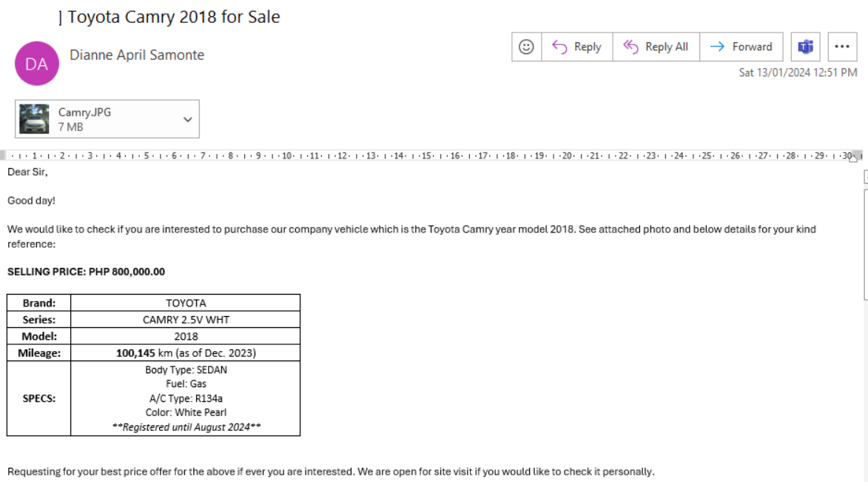Click the emoji reaction smiley icon
Viewport: 868px width, 482px height.
(x=526, y=47)
